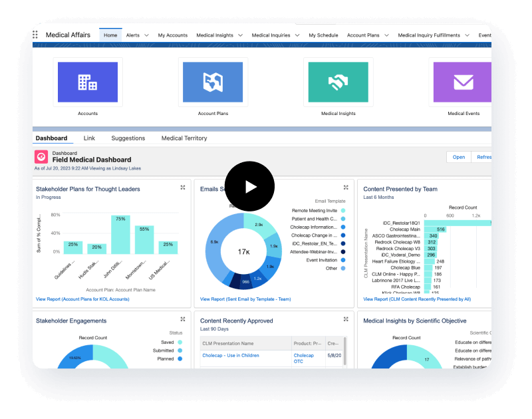Open the Cholecap - Use in Children link
Viewport: 532px width, 419px height.
[x=231, y=356]
